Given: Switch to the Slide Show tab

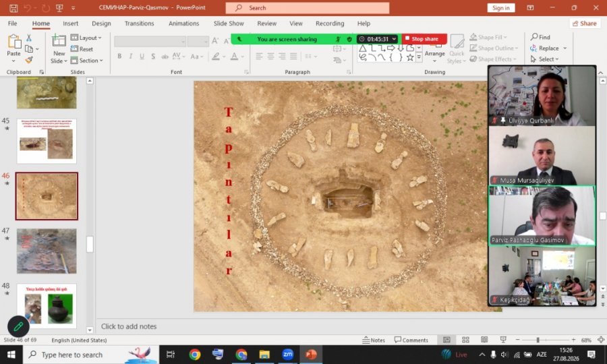Looking at the screenshot, I should [229, 23].
